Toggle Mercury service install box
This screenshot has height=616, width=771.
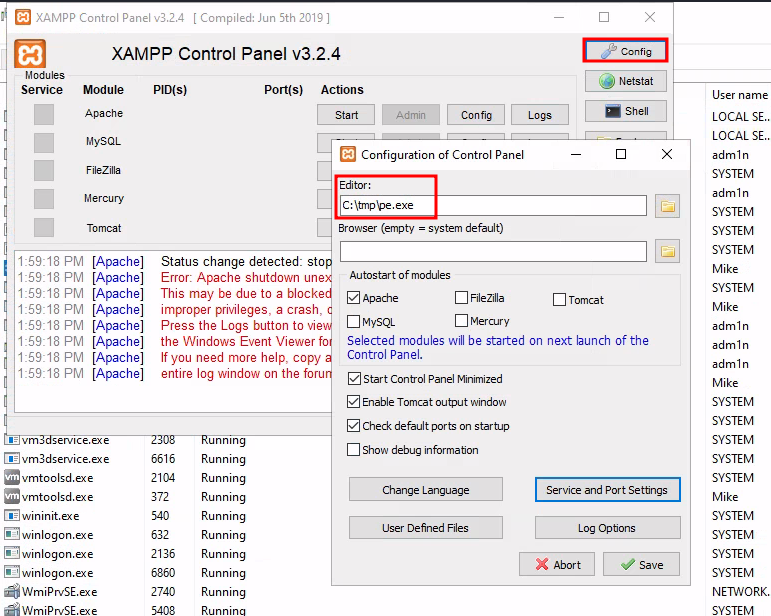point(44,199)
